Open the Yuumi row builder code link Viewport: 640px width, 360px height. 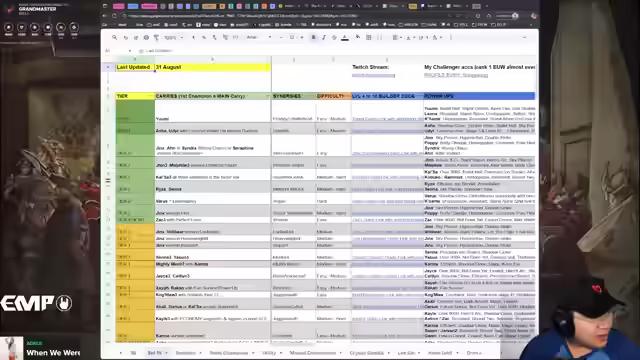[x=387, y=119]
